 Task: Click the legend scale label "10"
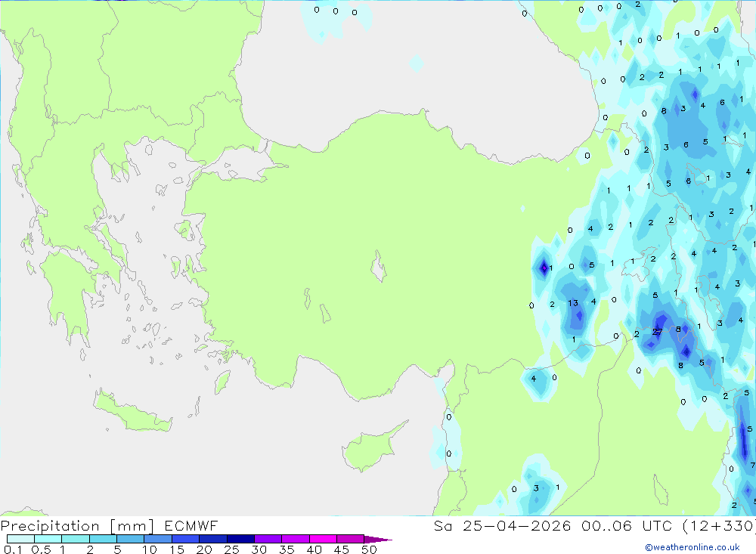coord(150,549)
